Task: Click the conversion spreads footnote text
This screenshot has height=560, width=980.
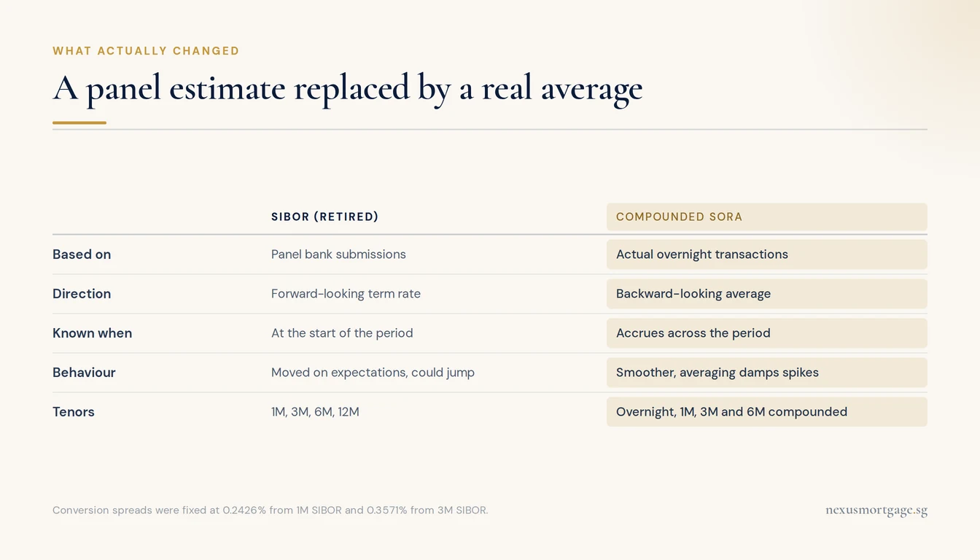Action: click(271, 510)
